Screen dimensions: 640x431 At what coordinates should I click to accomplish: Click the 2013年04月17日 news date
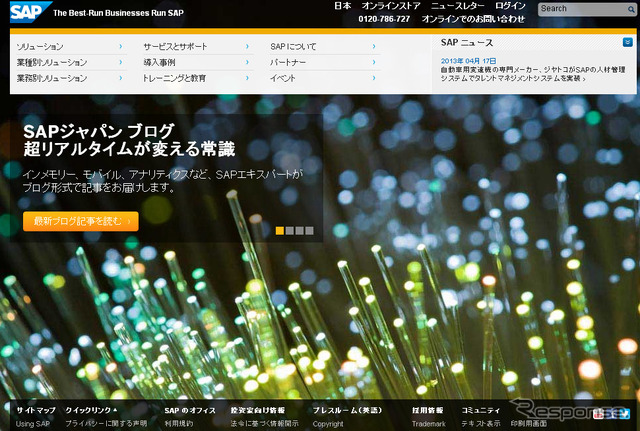point(468,61)
